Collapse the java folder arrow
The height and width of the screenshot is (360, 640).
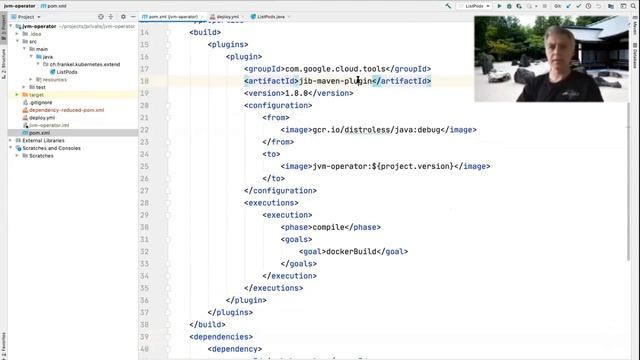pyautogui.click(x=31, y=57)
